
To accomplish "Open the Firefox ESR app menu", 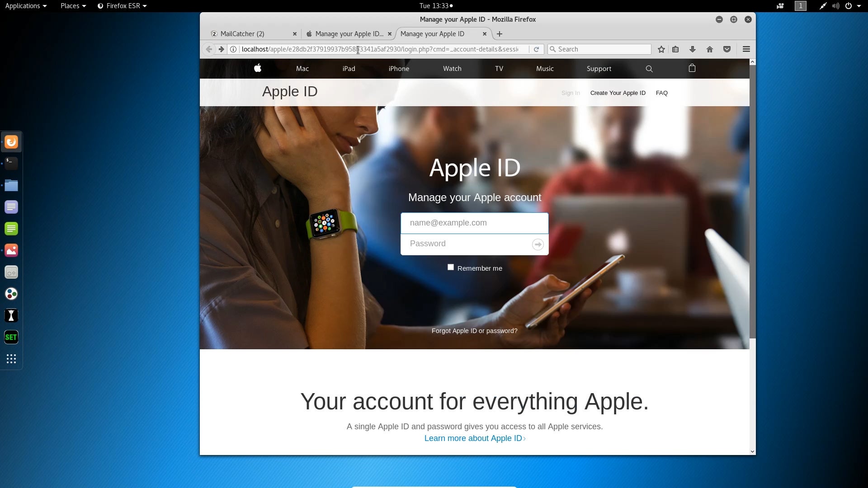I will tap(122, 6).
